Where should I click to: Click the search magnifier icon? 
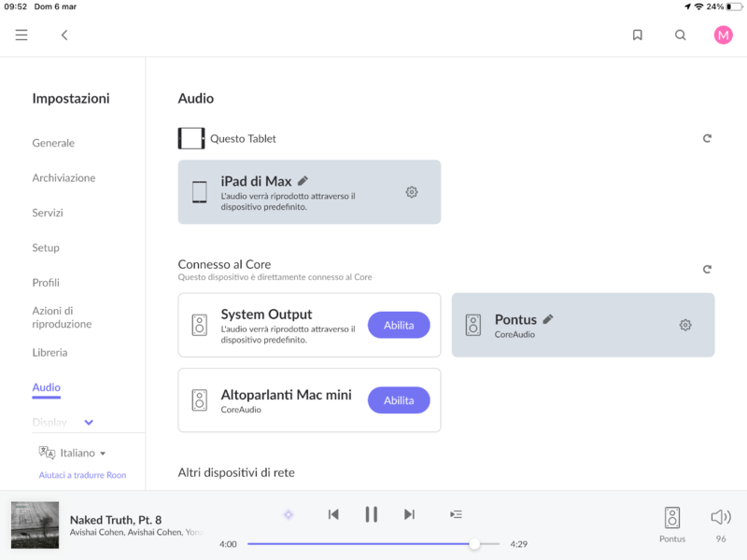point(681,35)
